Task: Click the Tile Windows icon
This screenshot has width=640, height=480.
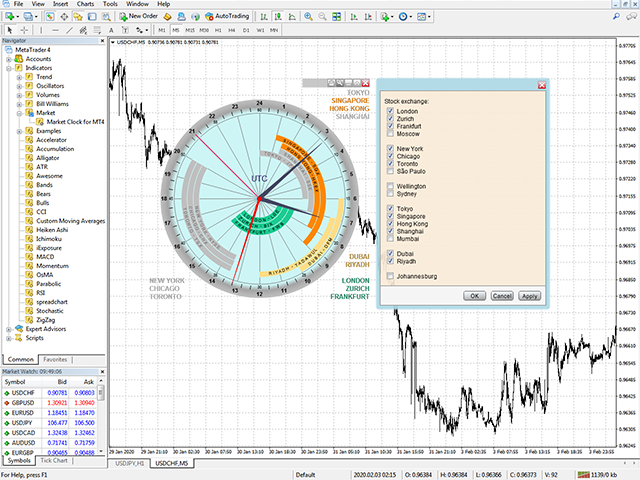Action: (x=336, y=16)
